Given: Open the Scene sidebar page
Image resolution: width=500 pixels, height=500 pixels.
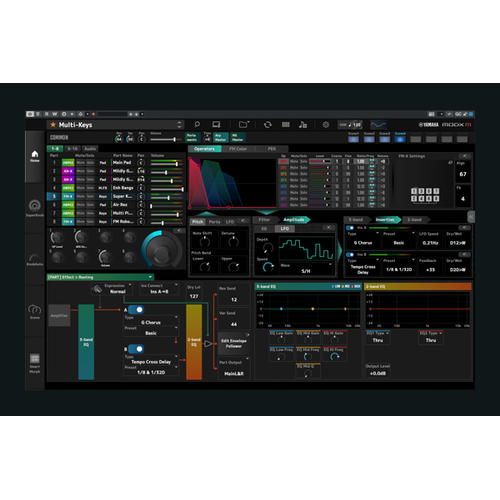Looking at the screenshot, I should coord(35,311).
